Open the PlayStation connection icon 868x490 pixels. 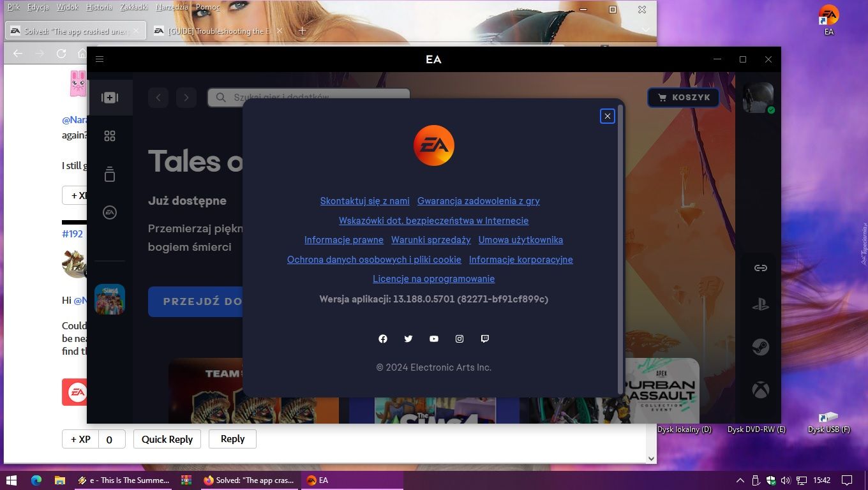point(760,305)
